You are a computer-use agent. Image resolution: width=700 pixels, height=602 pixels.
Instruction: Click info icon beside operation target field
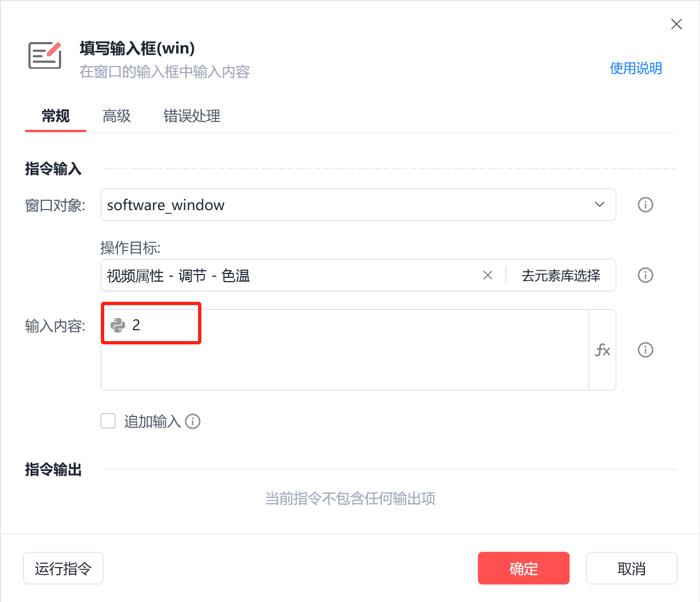point(645,275)
